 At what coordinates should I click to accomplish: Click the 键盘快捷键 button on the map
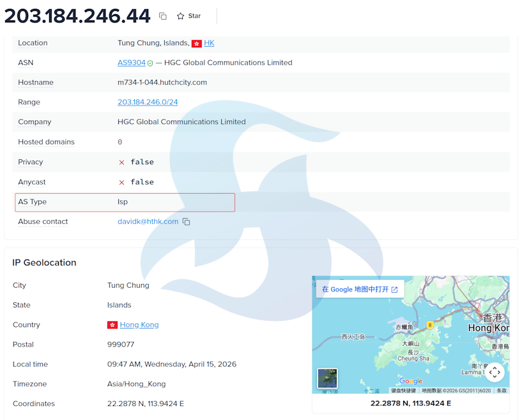(403, 391)
